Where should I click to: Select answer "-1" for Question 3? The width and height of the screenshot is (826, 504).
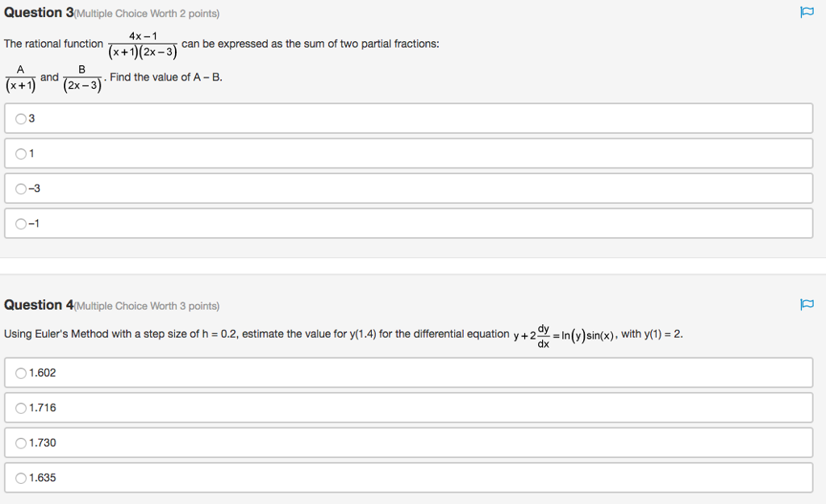click(x=19, y=223)
